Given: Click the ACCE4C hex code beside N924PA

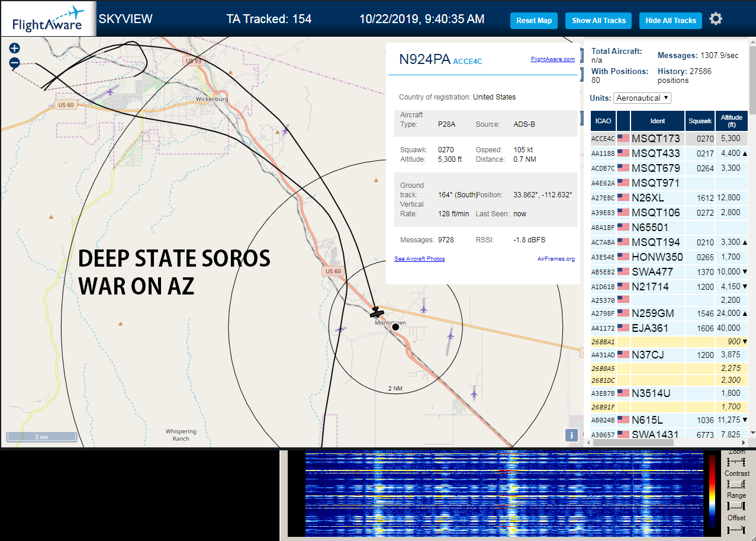Looking at the screenshot, I should tap(468, 61).
